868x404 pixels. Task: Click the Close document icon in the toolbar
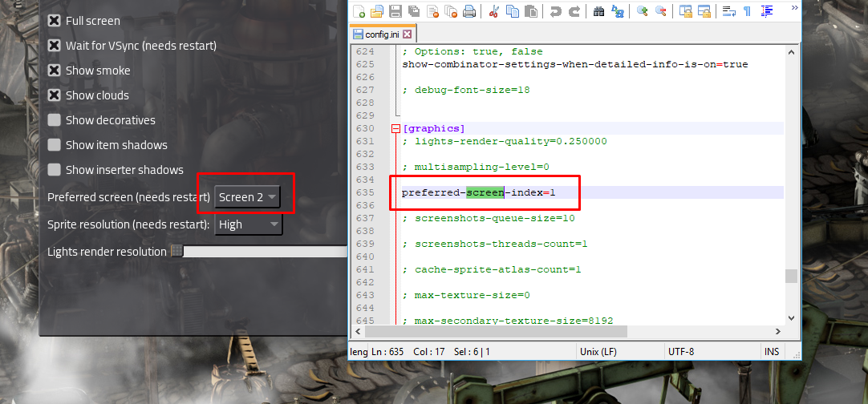432,11
